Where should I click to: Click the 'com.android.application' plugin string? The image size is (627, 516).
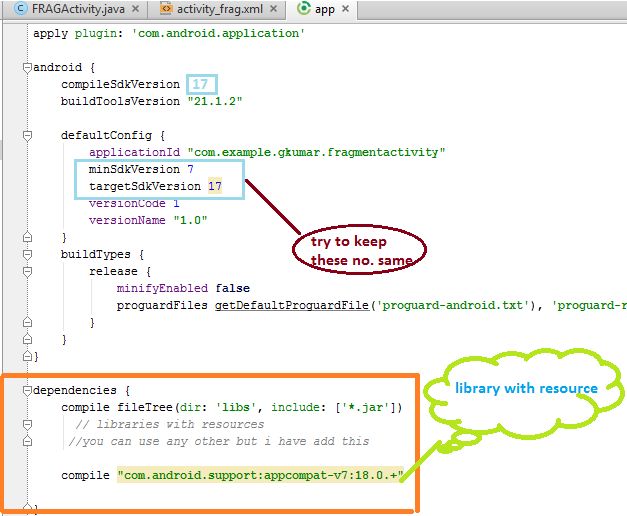(x=218, y=33)
